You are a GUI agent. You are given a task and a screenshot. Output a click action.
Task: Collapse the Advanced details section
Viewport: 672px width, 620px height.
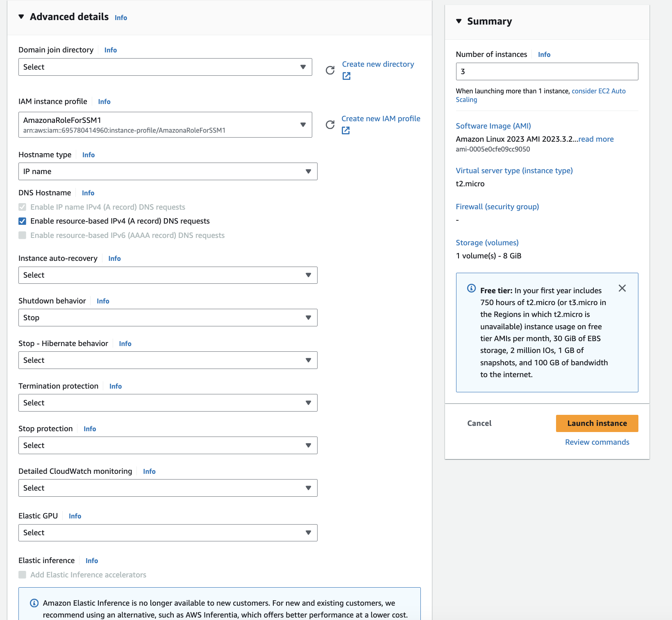click(x=21, y=17)
